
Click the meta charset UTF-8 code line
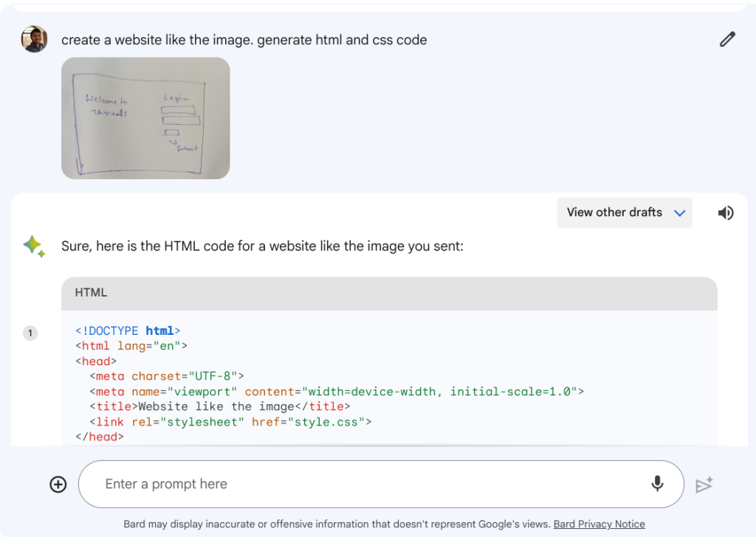pyautogui.click(x=166, y=376)
